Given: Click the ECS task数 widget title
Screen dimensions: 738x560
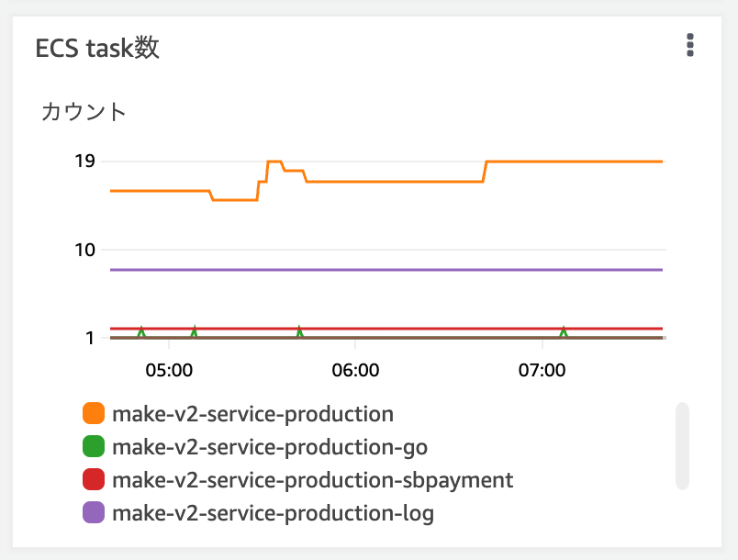Looking at the screenshot, I should pos(97,48).
